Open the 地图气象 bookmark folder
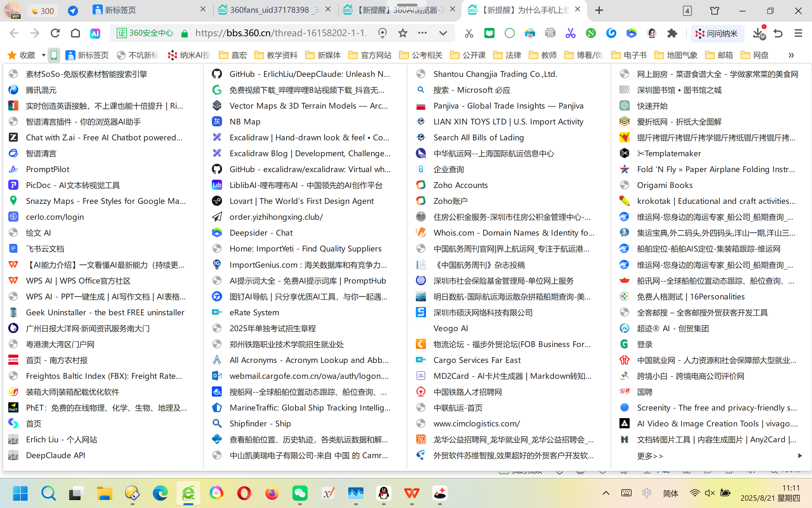The width and height of the screenshot is (812, 508). click(676, 55)
